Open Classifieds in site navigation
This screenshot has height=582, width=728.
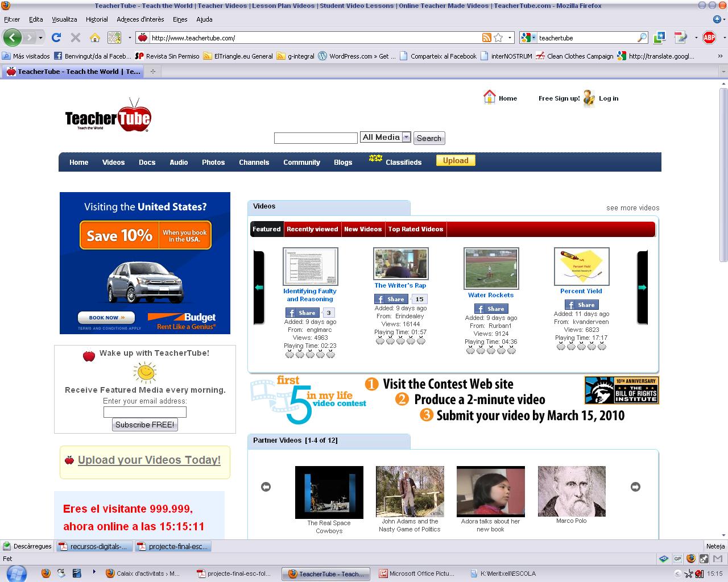coord(403,162)
